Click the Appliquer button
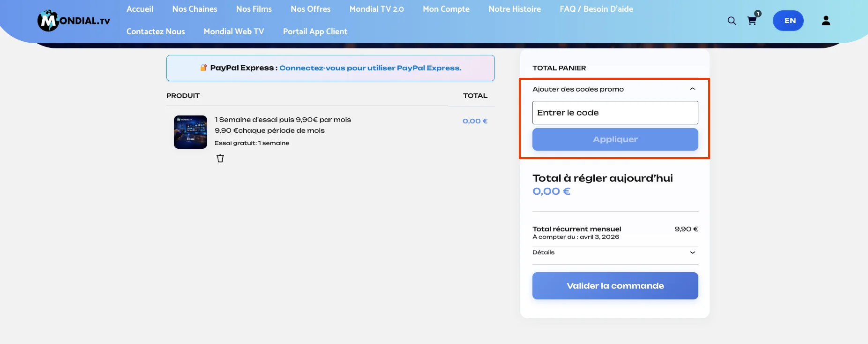The height and width of the screenshot is (344, 868). 615,139
